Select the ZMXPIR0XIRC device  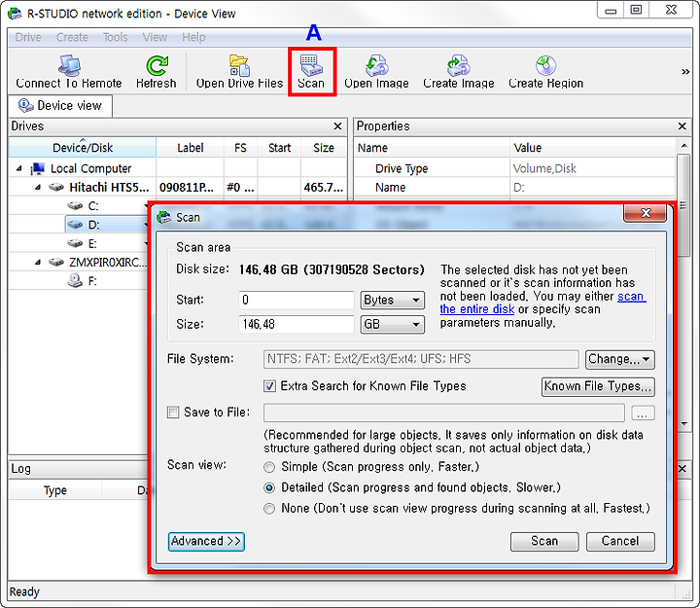click(107, 263)
